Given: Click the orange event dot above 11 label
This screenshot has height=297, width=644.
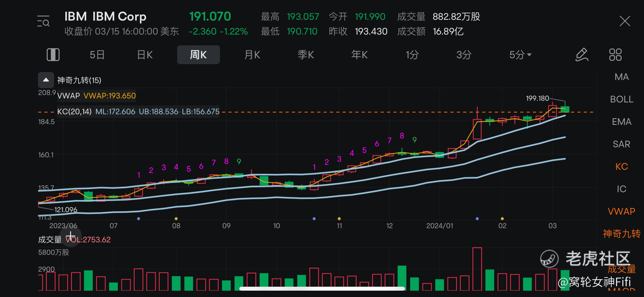Looking at the screenshot, I should click(x=339, y=219).
